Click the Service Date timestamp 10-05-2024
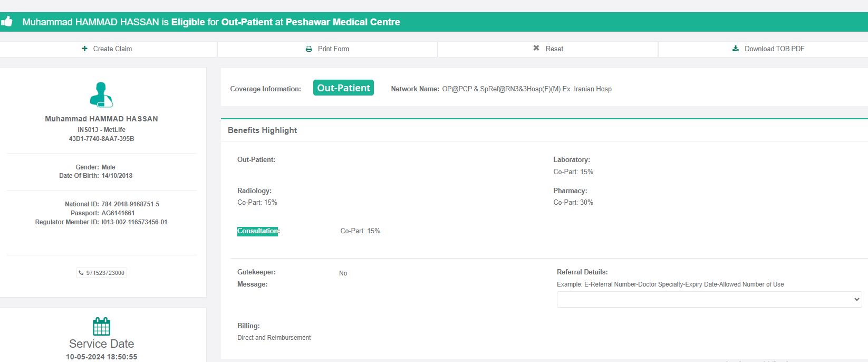868x362 pixels. [x=101, y=357]
